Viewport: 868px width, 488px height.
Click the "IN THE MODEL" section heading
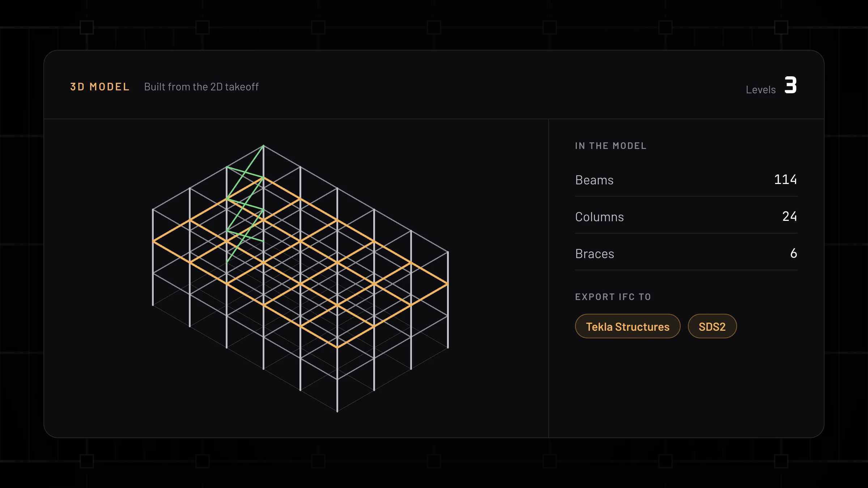tap(611, 146)
